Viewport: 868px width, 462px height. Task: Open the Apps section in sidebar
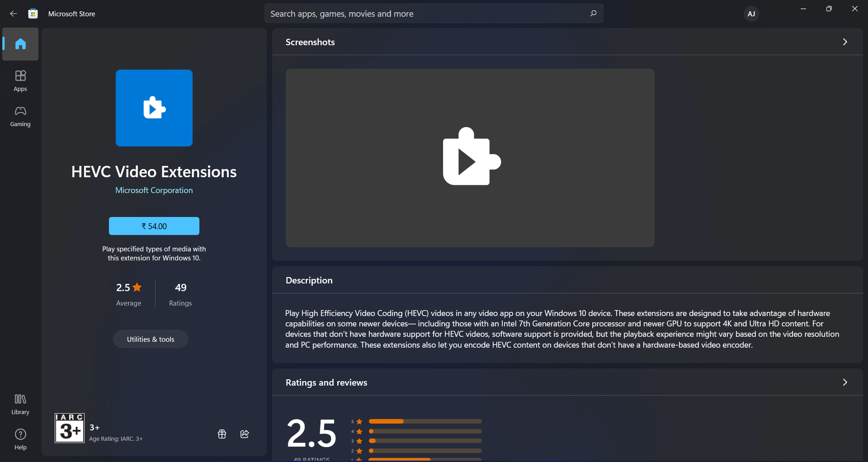click(x=20, y=80)
